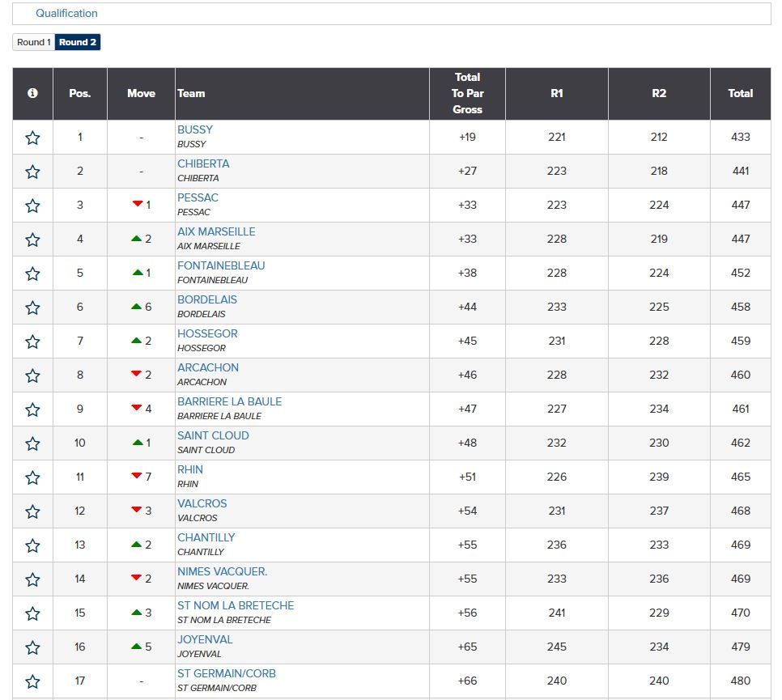Click HOSSEGOR's total of 459

(x=741, y=341)
